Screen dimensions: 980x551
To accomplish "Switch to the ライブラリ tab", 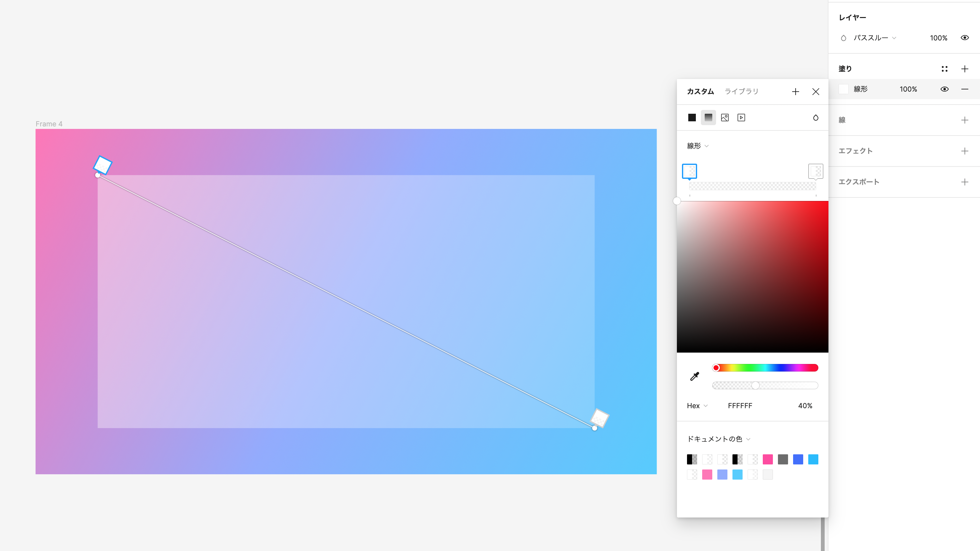I will point(741,92).
